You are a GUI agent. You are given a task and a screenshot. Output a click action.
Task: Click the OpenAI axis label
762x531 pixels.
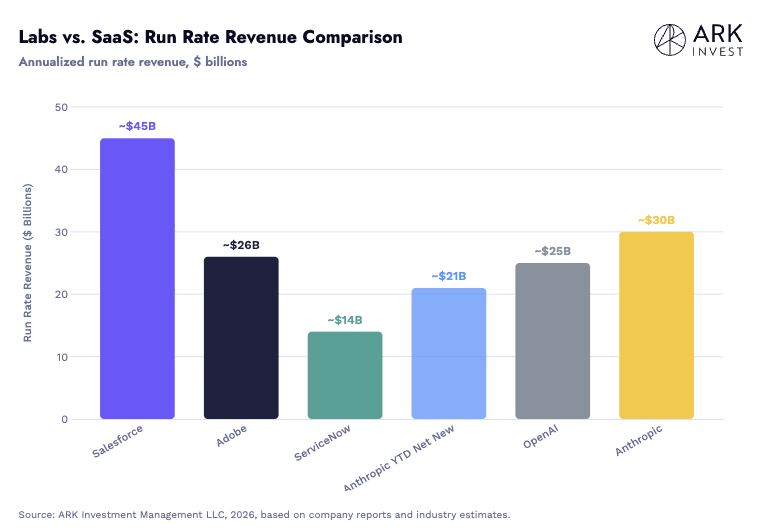(x=540, y=436)
